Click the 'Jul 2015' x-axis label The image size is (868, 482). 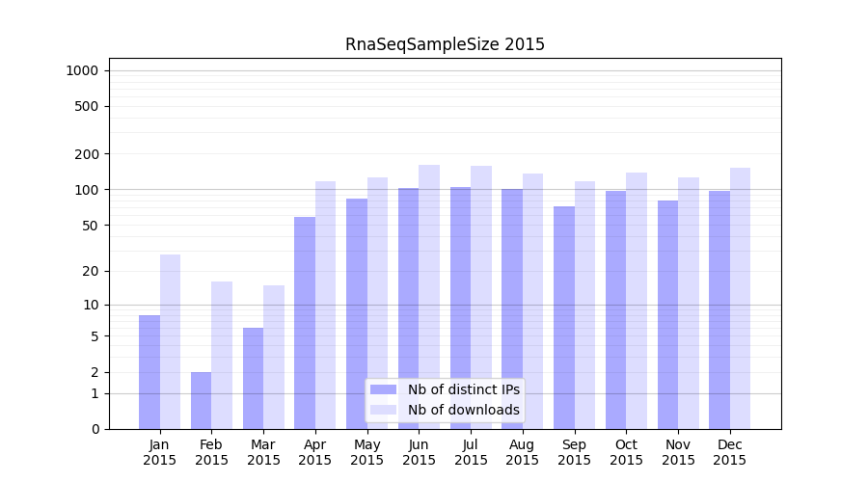[471, 452]
